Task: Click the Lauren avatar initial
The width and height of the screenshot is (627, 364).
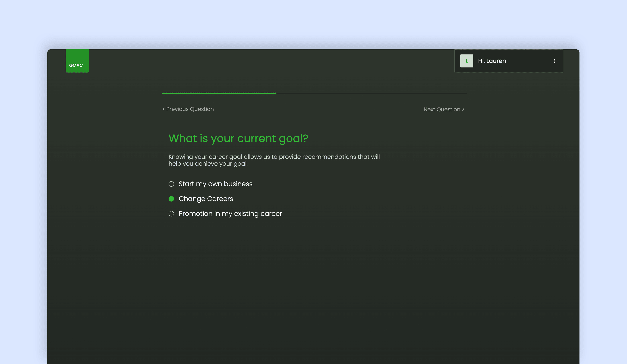Action: click(467, 61)
